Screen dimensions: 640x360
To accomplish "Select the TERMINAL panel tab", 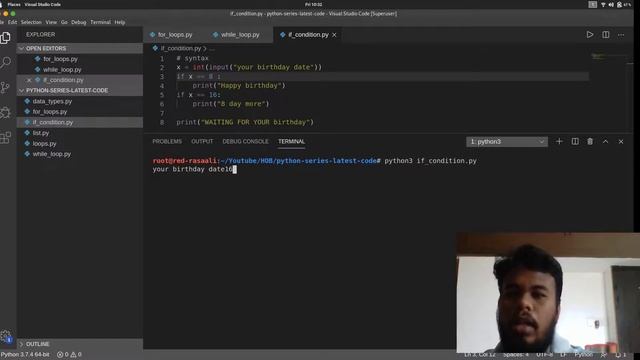I will 291,141.
